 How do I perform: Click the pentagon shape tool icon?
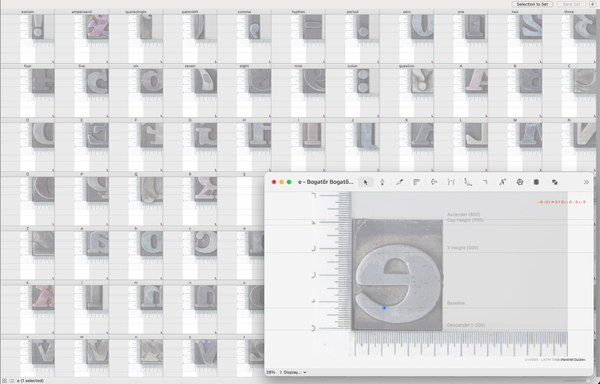[520, 182]
